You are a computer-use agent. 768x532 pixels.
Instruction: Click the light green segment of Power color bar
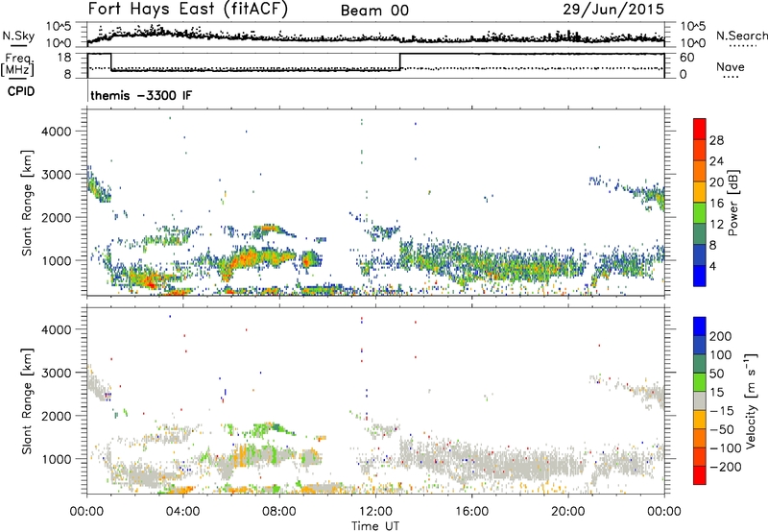[700, 213]
